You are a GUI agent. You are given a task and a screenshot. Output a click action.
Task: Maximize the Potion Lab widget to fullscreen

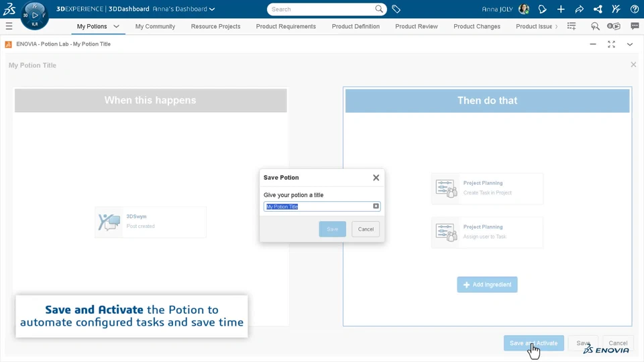(x=611, y=44)
